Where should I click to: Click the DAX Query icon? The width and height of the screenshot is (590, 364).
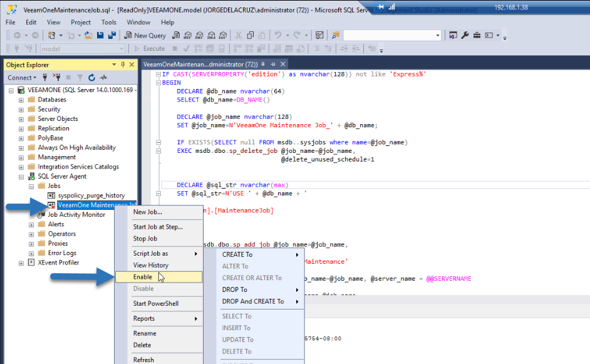tap(223, 35)
